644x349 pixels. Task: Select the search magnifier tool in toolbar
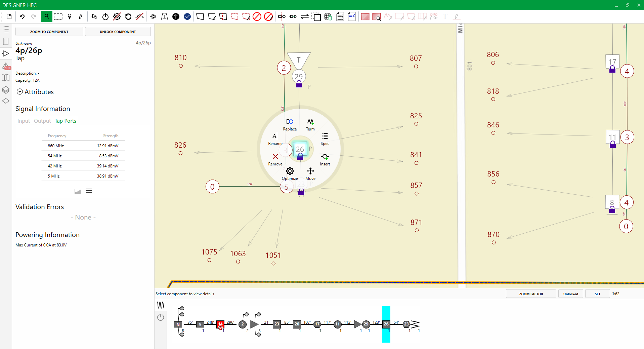(x=47, y=16)
